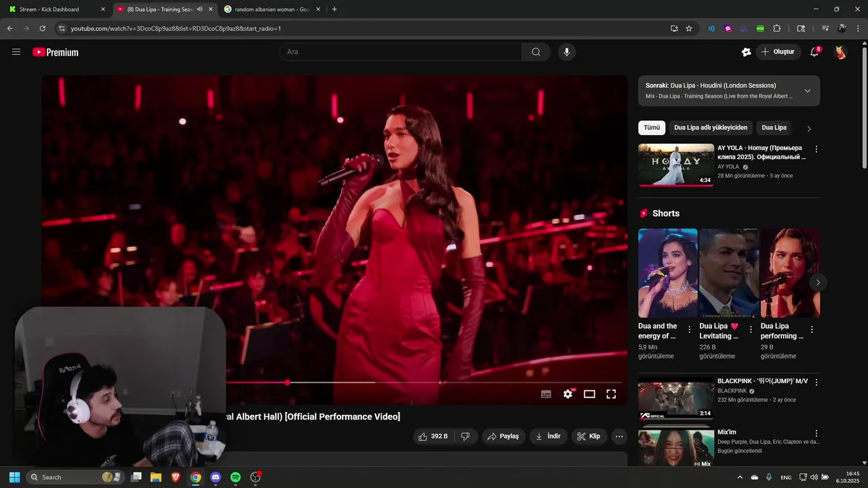Click address bar URL field
The image size is (868, 488).
pyautogui.click(x=359, y=28)
